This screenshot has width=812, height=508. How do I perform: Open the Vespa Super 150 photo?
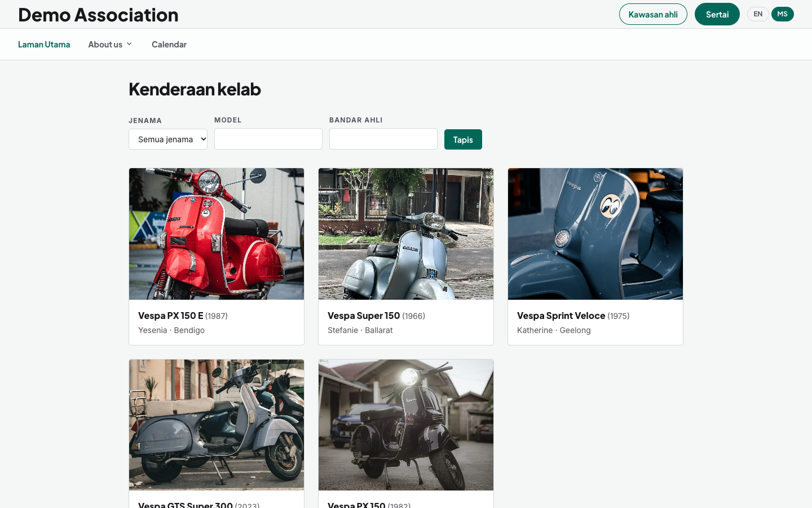[x=406, y=234]
